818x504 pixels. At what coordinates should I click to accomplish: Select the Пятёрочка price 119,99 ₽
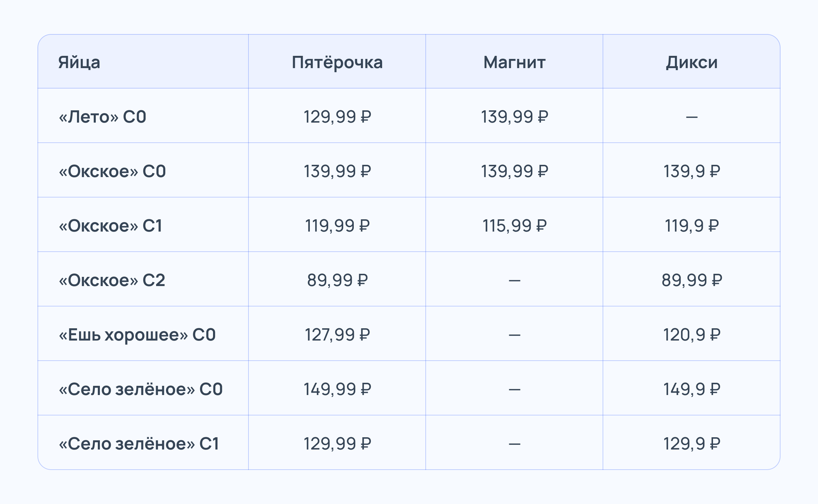[337, 226]
